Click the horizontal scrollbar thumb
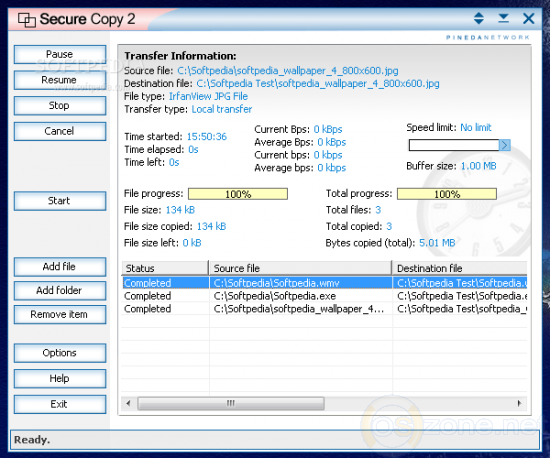The image size is (550, 458). 231,403
